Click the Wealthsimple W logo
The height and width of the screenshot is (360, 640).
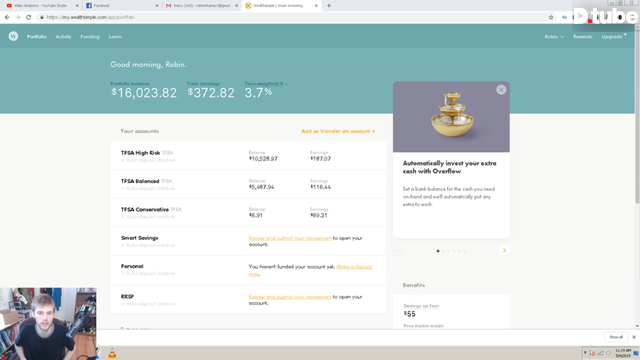point(13,36)
